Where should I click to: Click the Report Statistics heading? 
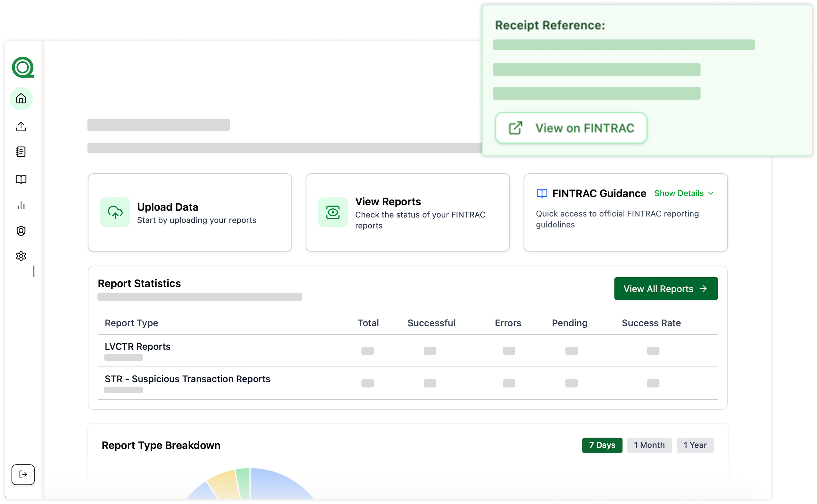139,283
